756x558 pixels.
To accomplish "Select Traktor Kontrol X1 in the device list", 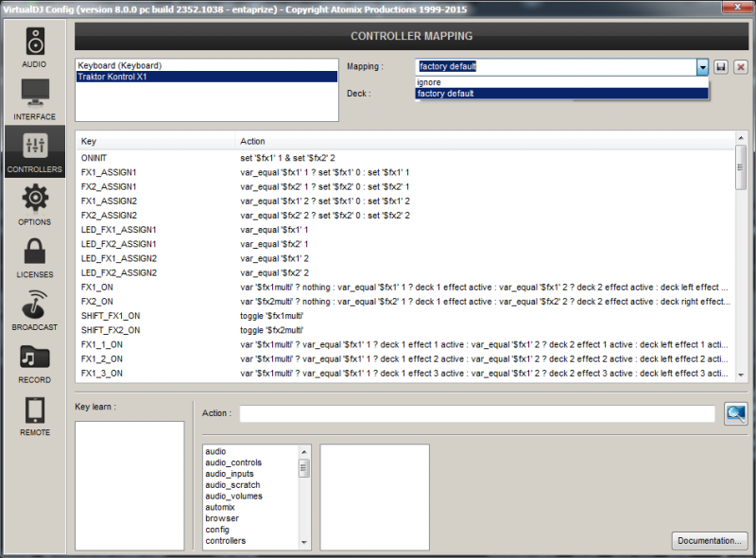I will coord(207,77).
